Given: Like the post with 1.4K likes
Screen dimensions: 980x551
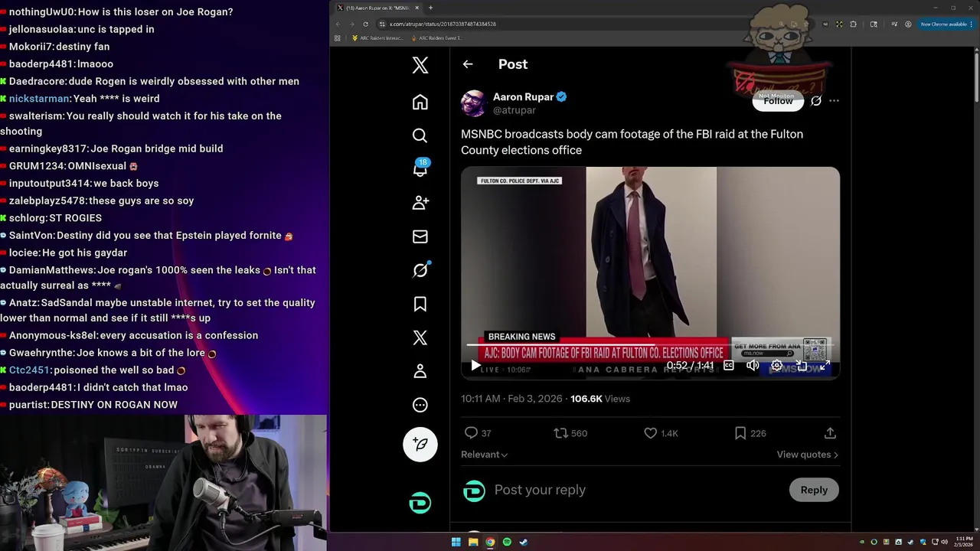Looking at the screenshot, I should click(661, 433).
